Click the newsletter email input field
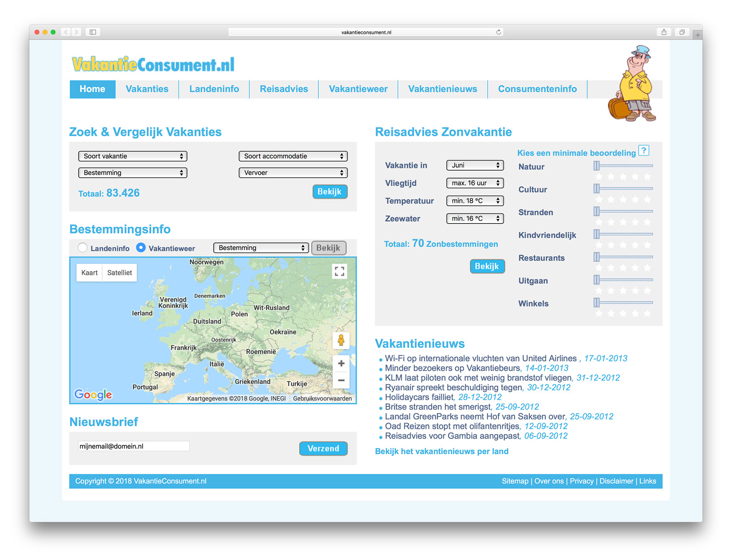The image size is (731, 560). (x=134, y=446)
